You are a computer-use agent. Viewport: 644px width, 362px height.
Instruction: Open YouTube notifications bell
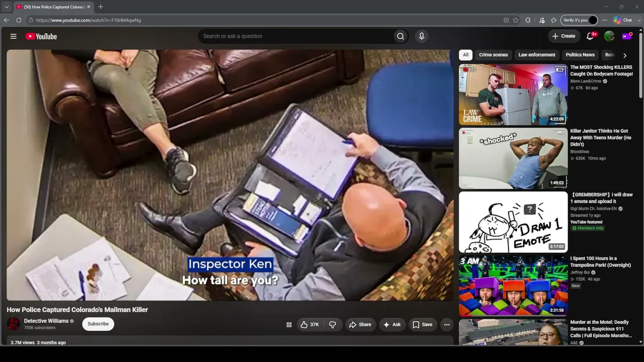click(591, 36)
